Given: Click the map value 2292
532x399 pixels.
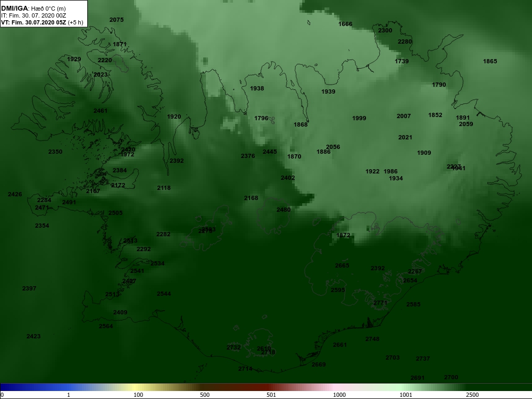Looking at the screenshot, I should pyautogui.click(x=144, y=249).
